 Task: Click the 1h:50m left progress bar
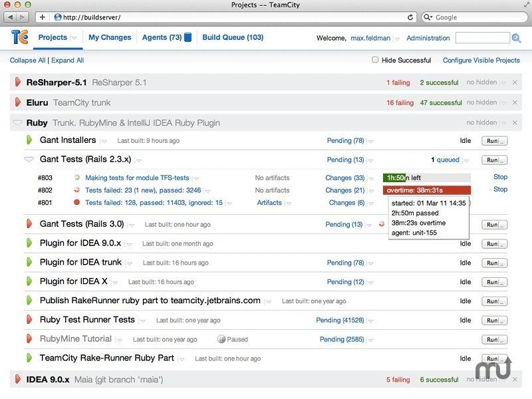tap(427, 178)
